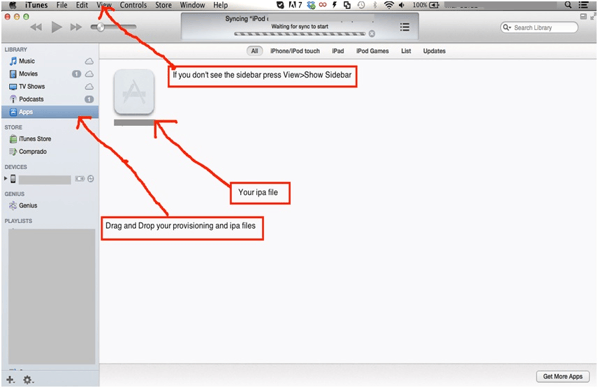Click the play button
The height and width of the screenshot is (388, 598).
coord(56,27)
